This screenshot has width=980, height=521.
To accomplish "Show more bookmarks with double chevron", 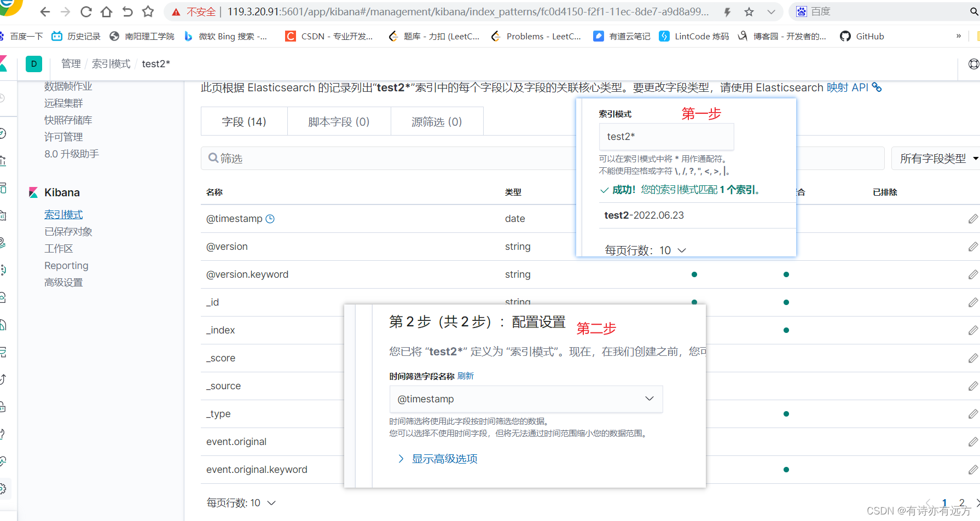I will [958, 36].
